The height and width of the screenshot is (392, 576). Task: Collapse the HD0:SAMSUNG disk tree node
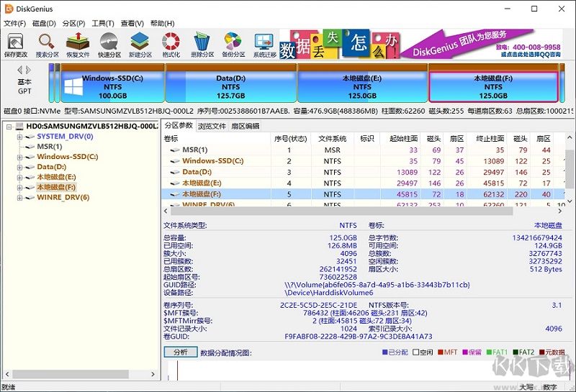click(x=9, y=126)
